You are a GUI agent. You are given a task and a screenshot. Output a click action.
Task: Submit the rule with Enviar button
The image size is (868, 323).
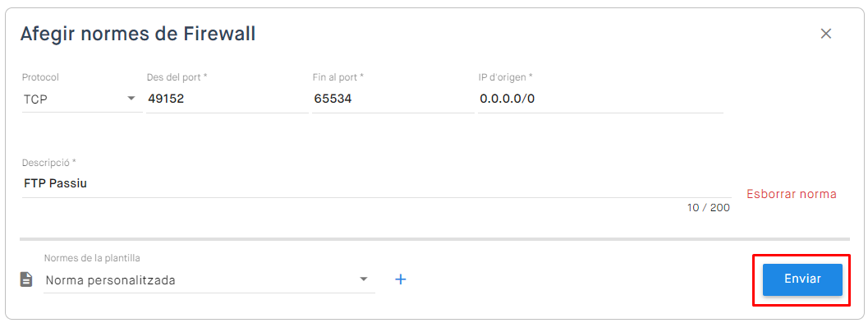[x=802, y=279]
